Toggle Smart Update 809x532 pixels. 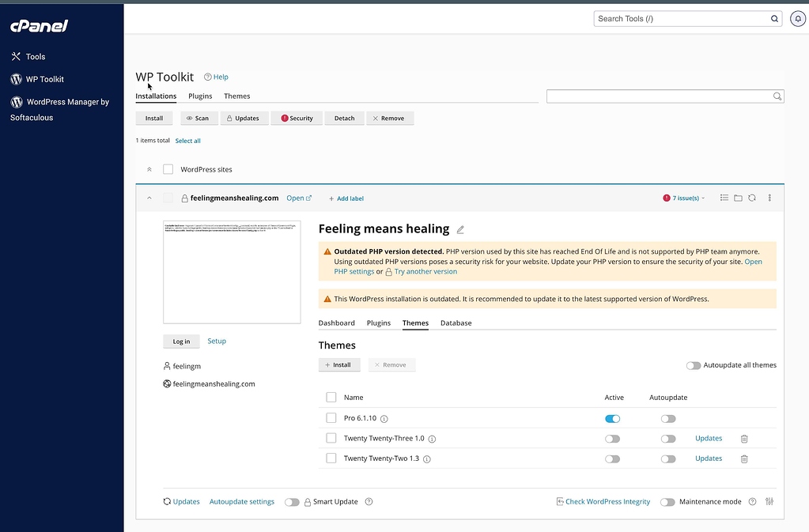(292, 501)
